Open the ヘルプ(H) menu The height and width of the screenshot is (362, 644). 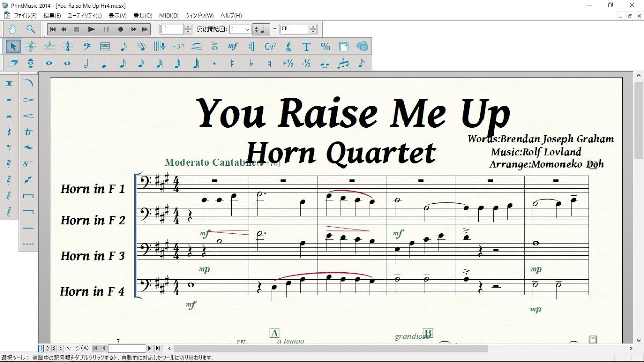tap(231, 16)
